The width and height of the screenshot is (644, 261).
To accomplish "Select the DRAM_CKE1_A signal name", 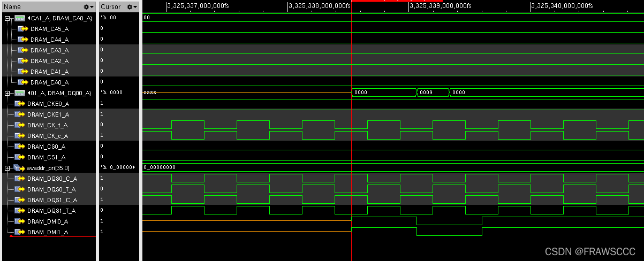I will coord(48,114).
